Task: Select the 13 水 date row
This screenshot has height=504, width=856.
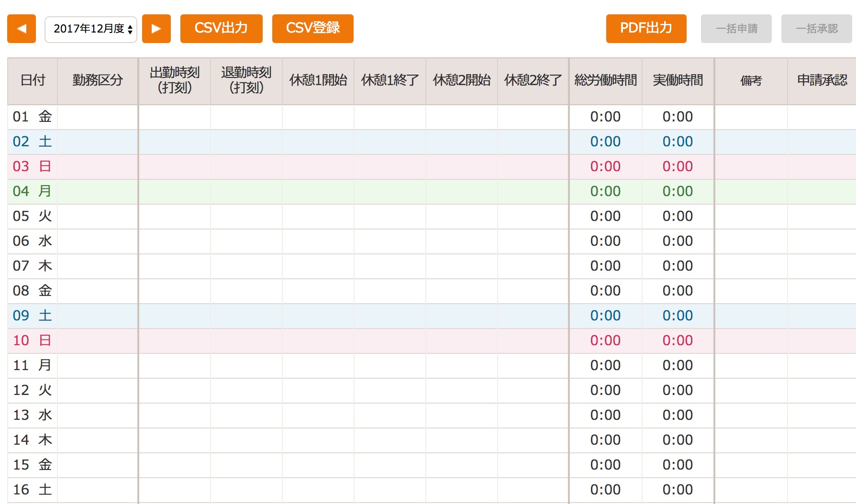Action: 432,416
